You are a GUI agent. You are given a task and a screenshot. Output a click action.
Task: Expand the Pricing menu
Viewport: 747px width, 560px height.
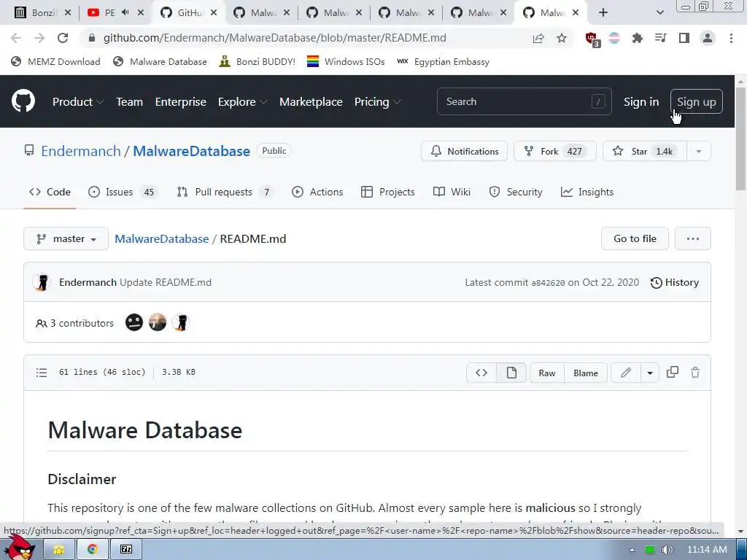coord(377,101)
